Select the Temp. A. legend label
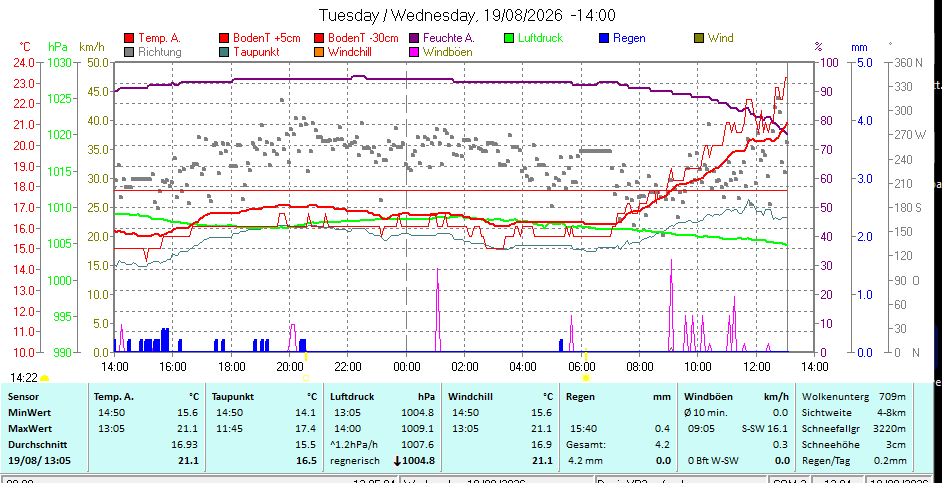The width and height of the screenshot is (942, 483). tap(159, 38)
